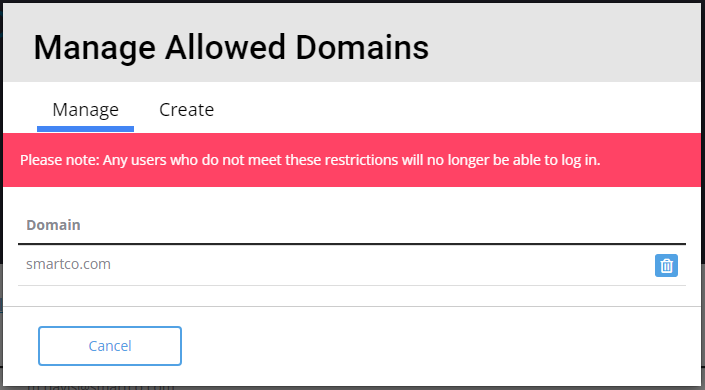Remove smartco.com from allowed domains
Viewport: 705px width, 390px height.
tap(666, 265)
